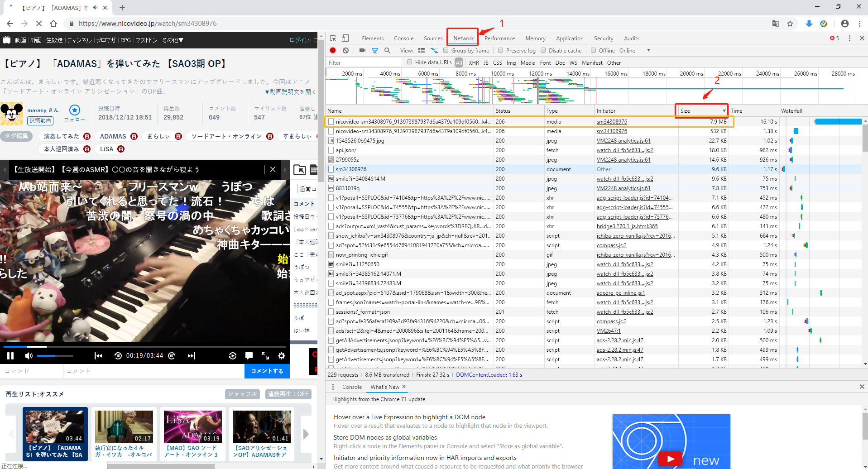868x469 pixels.
Task: Tick the Offline checkbox
Action: coord(593,50)
